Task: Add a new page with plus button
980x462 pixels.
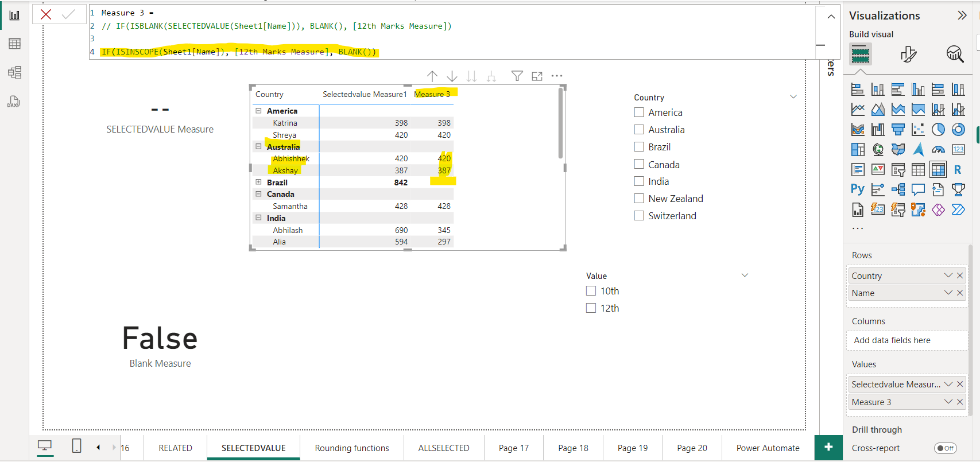Action: click(x=828, y=447)
